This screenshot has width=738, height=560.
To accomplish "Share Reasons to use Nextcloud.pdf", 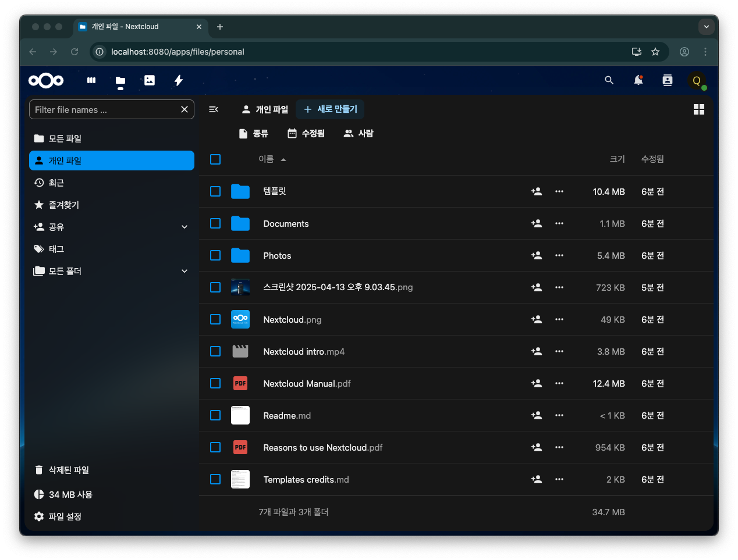I will click(x=537, y=447).
